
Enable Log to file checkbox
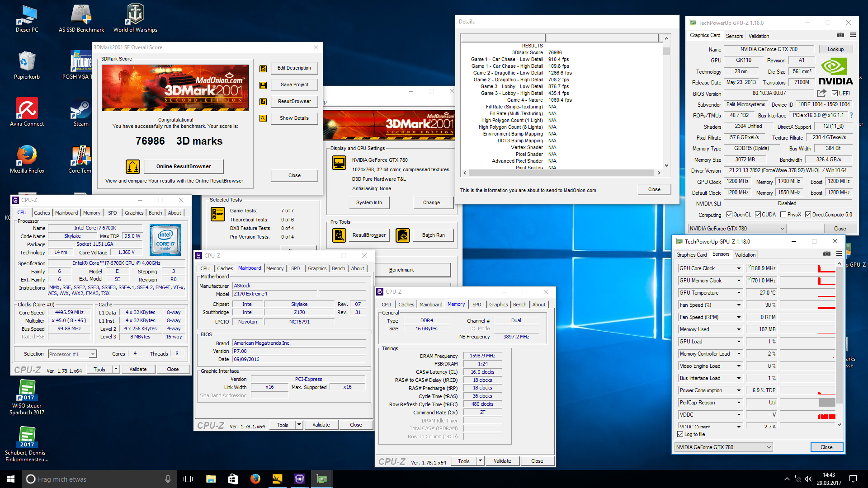[680, 434]
